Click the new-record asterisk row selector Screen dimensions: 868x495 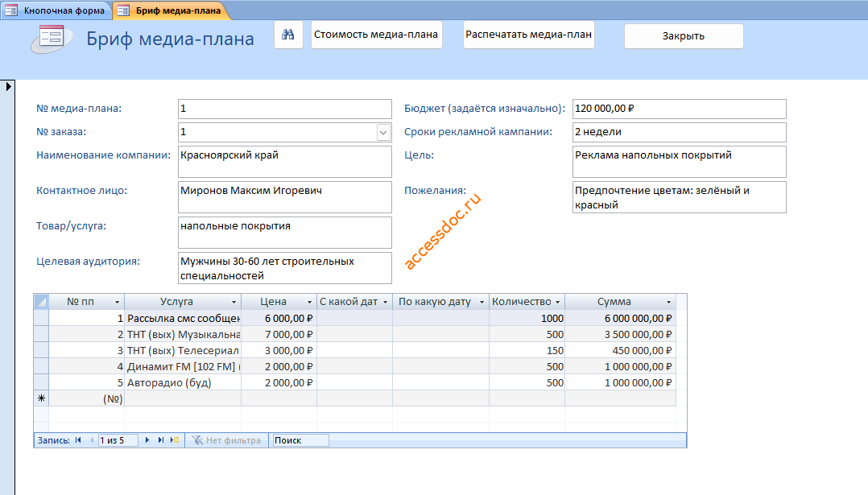(x=41, y=398)
